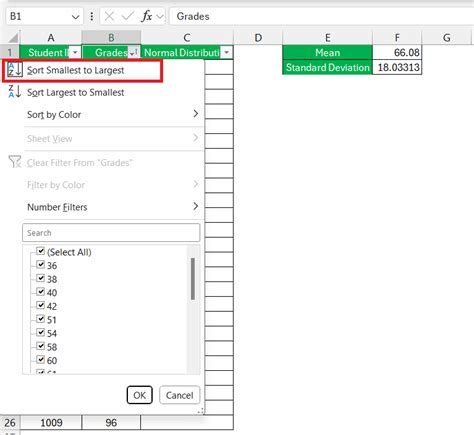Uncheck the 54 value checkbox
The height and width of the screenshot is (435, 474).
point(40,333)
